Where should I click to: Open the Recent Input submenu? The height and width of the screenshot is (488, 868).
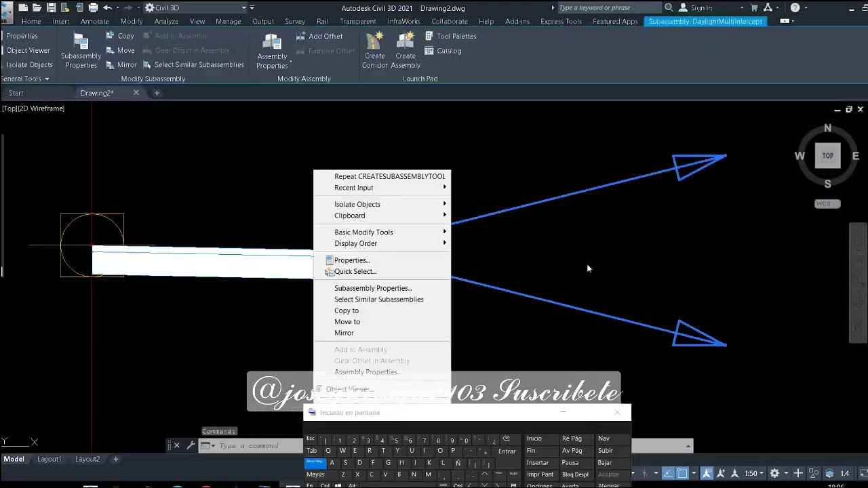pyautogui.click(x=382, y=188)
